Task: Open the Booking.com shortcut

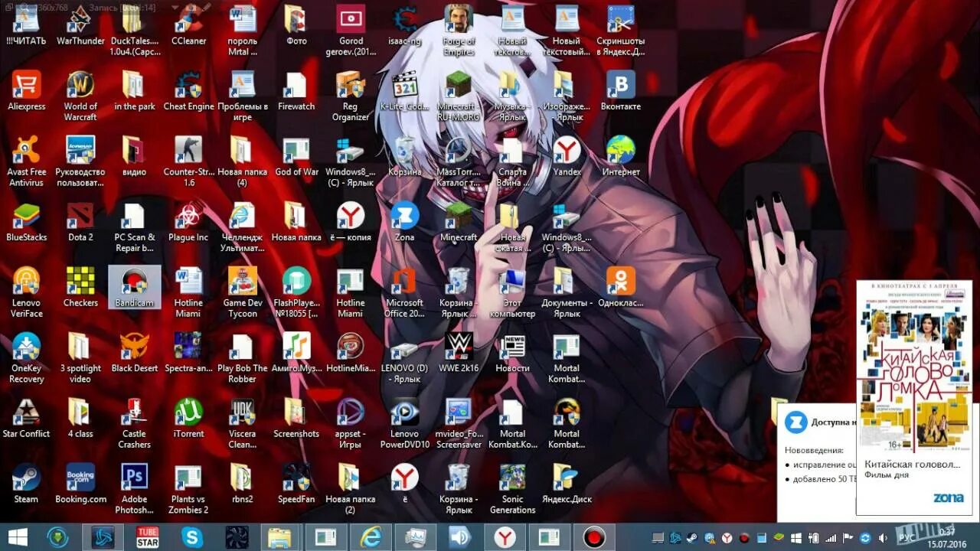Action: [x=80, y=484]
